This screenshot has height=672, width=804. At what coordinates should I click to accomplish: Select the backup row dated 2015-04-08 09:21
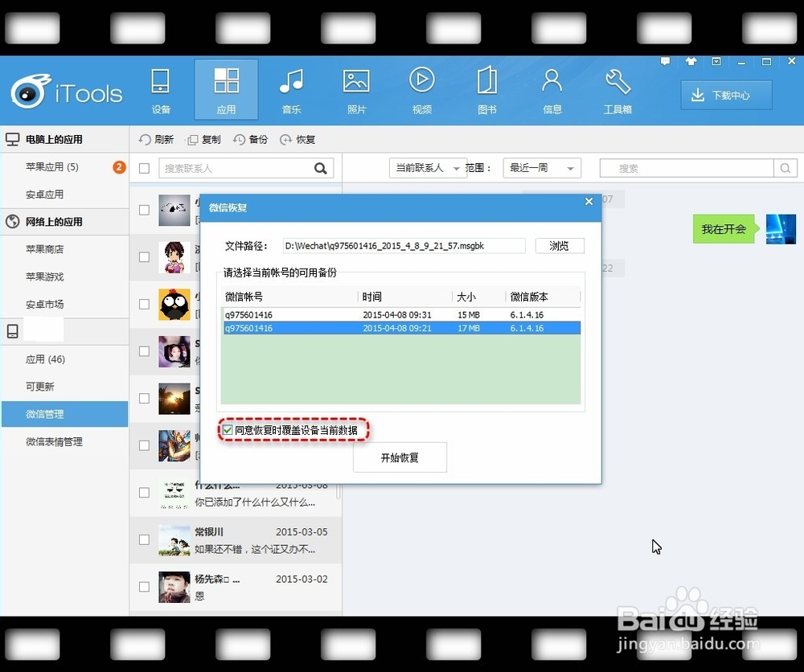(402, 328)
